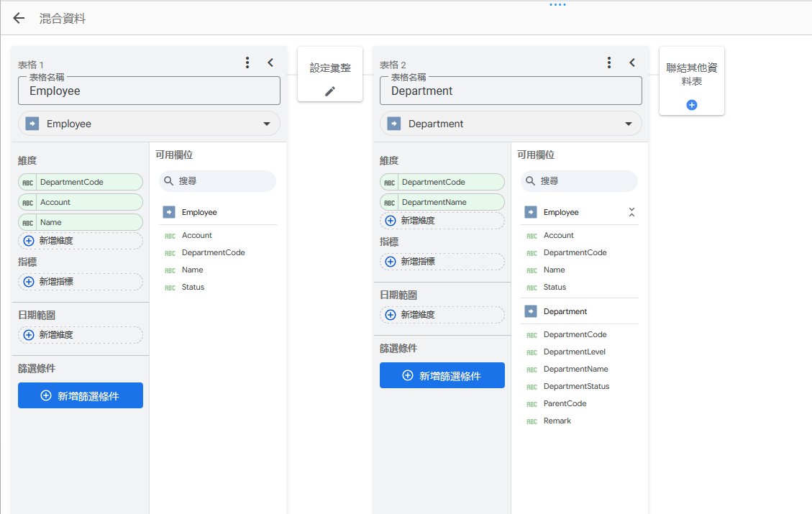Click the plus icon under 聯結其他資料表

click(692, 105)
